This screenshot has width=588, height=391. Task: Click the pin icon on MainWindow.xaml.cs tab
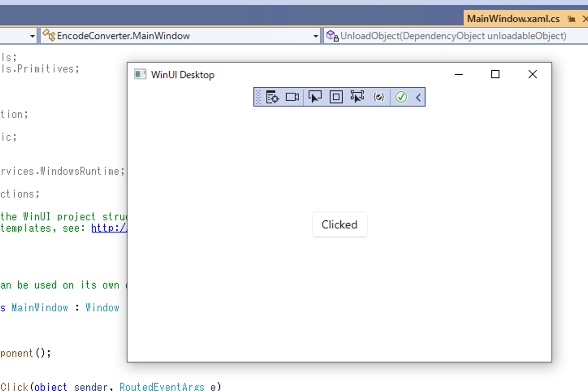[571, 19]
